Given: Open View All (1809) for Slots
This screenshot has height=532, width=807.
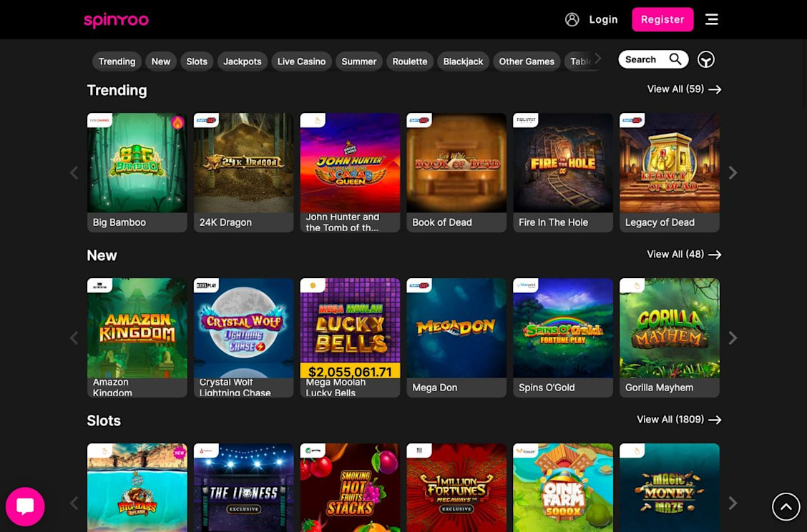Looking at the screenshot, I should coord(679,419).
